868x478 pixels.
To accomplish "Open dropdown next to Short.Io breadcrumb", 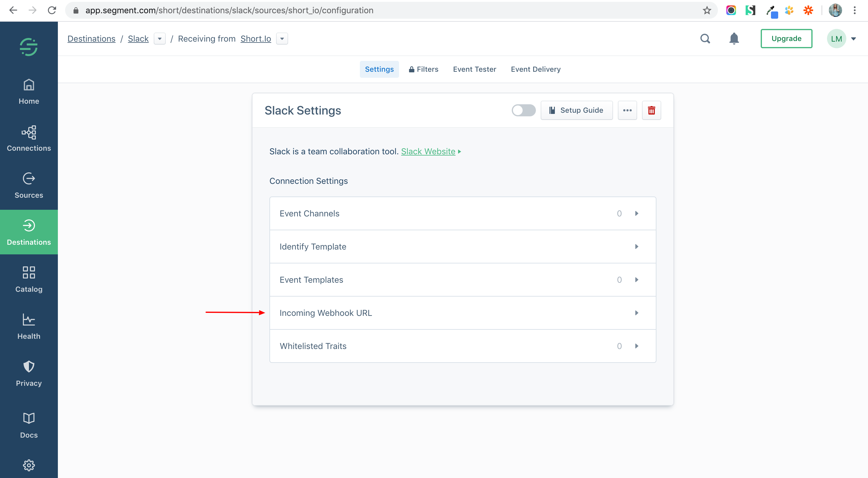I will 282,39.
